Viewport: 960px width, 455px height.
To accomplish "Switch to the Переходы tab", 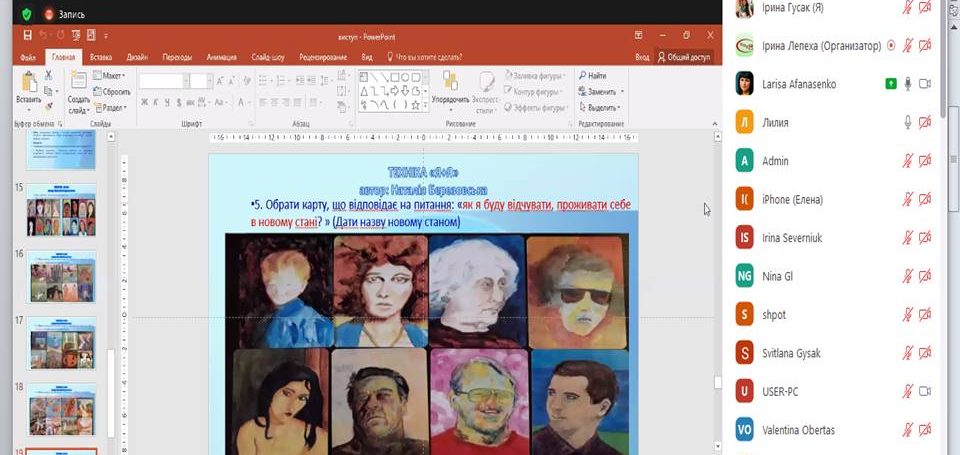I will 177,58.
